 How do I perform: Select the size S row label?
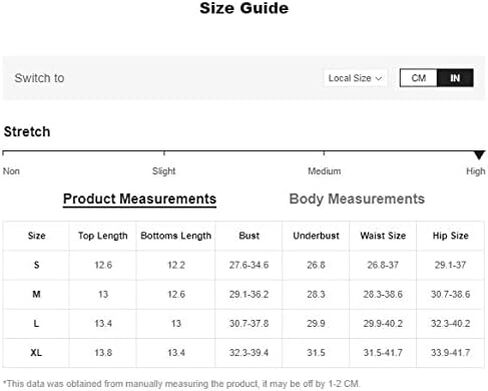(36, 265)
